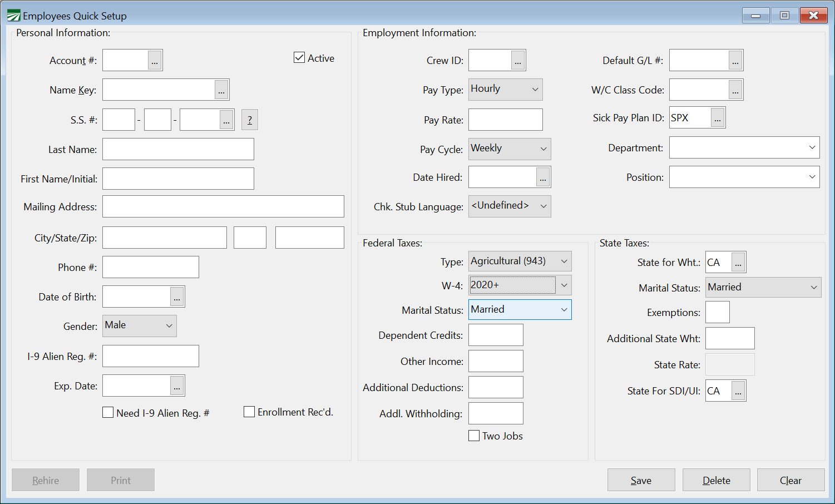Open Exp. Date calendar ellipsis button
835x504 pixels.
pos(177,386)
